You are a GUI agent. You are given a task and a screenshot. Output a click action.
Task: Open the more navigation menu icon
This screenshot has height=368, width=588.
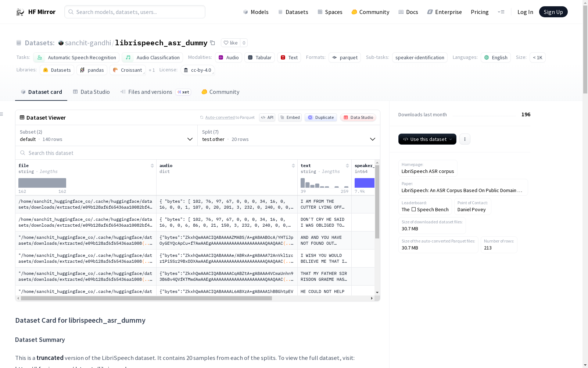tap(501, 12)
